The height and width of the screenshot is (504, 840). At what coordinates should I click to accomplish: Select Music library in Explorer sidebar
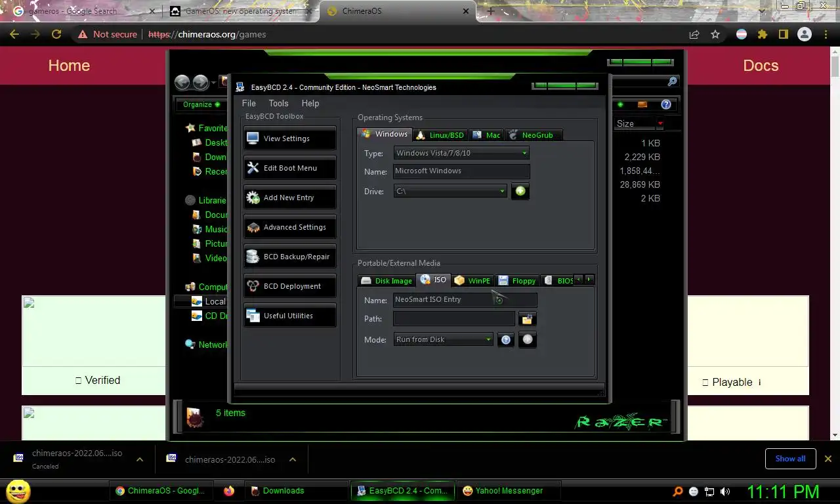tap(210, 229)
